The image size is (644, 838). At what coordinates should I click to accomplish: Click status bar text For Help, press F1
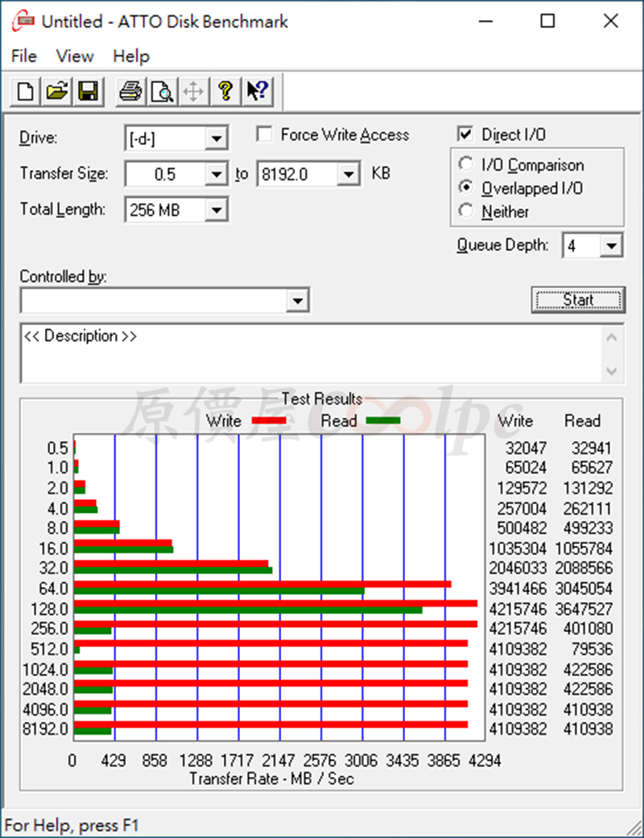[x=72, y=825]
